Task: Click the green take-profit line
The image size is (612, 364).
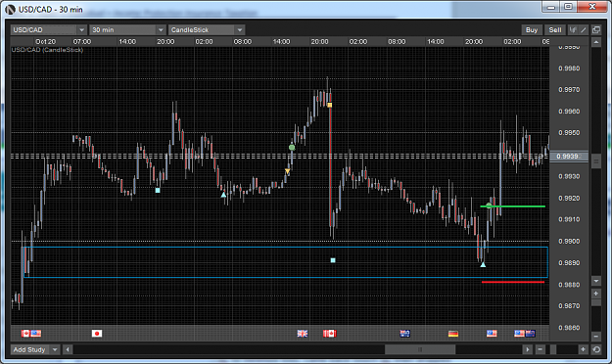Action: click(x=513, y=206)
